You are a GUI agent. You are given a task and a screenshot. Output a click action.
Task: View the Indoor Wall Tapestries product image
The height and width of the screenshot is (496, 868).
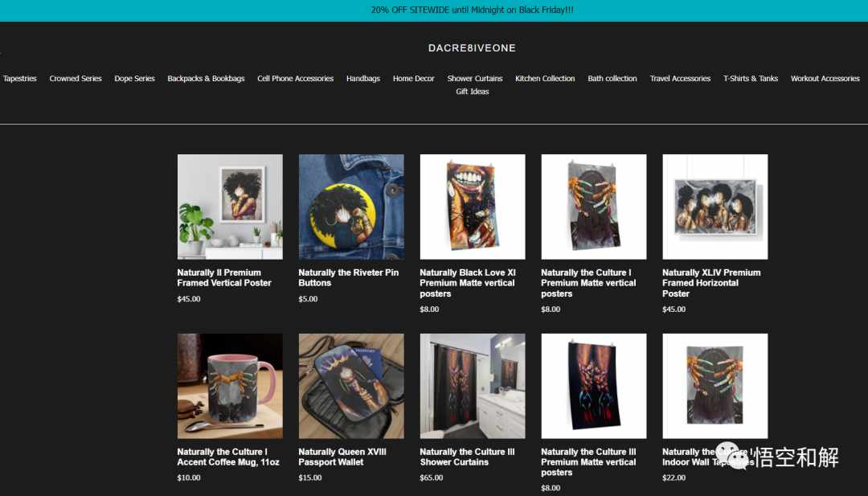[x=714, y=386]
